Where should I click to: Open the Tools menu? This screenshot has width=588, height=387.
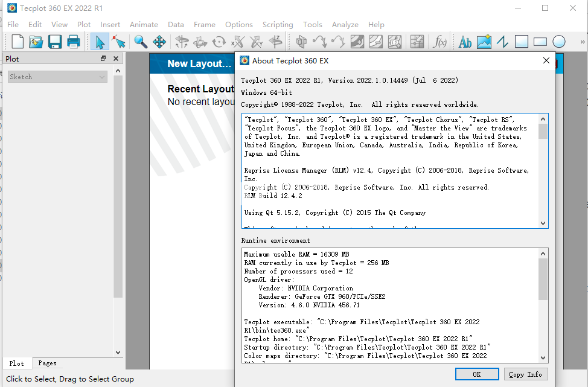pyautogui.click(x=312, y=24)
